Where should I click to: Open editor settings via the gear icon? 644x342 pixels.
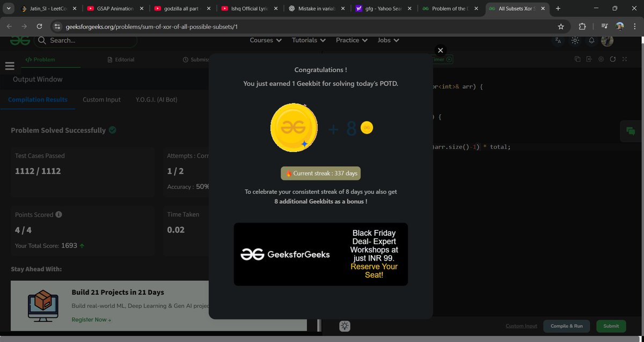point(601,59)
